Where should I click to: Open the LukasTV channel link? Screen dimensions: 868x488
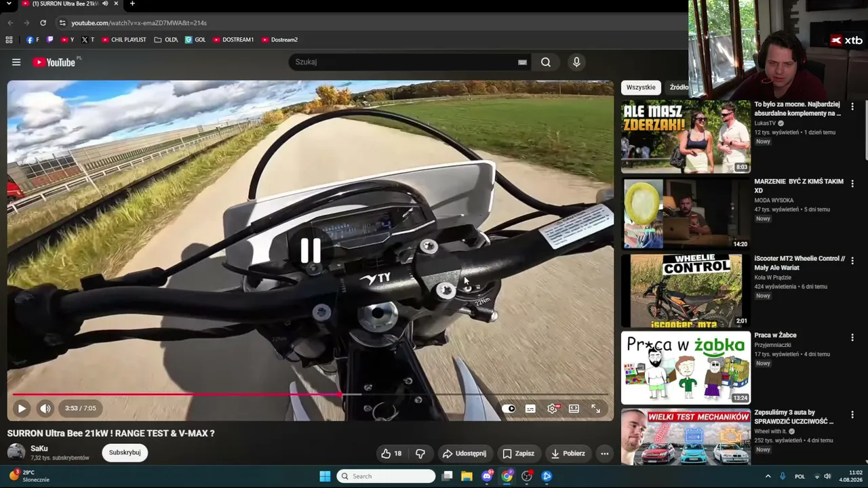765,123
